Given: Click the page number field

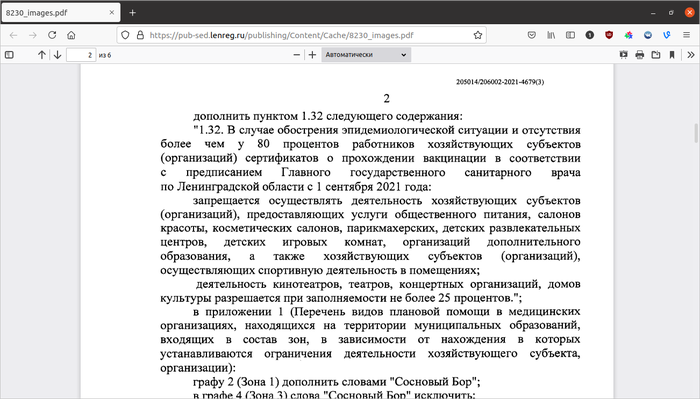Looking at the screenshot, I should pos(81,55).
